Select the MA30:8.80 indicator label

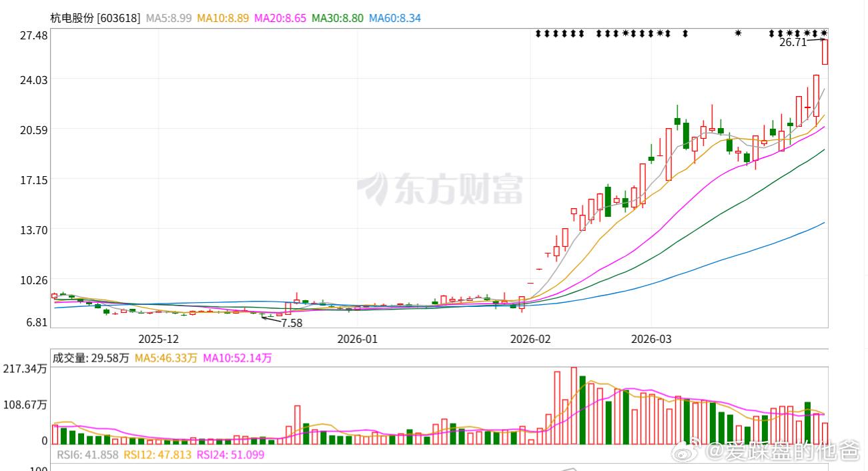tap(338, 18)
